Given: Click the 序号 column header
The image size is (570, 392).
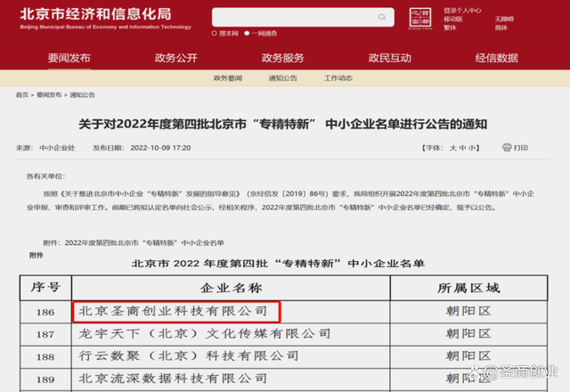Looking at the screenshot, I should 45,287.
